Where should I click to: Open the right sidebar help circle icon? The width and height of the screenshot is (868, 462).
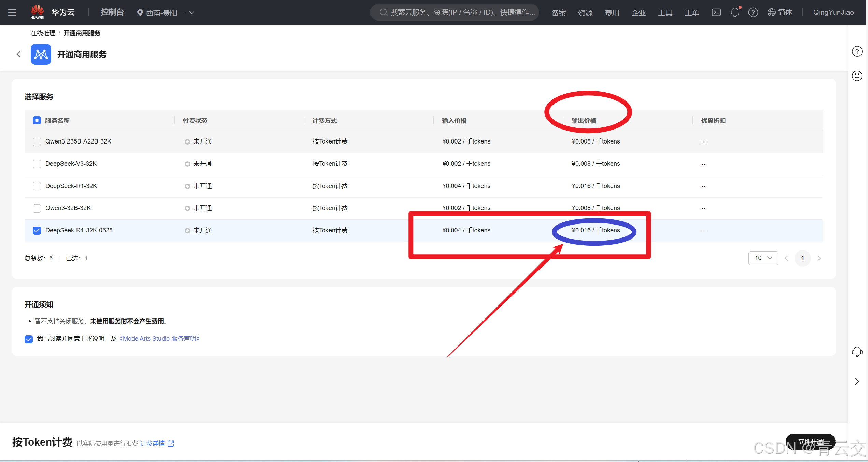857,52
